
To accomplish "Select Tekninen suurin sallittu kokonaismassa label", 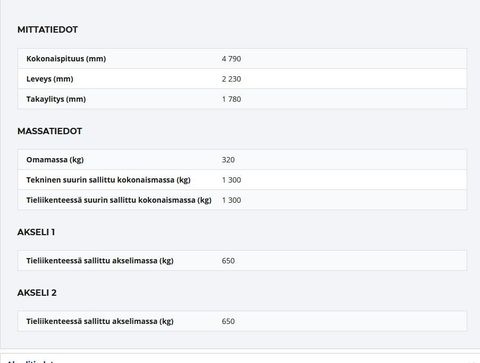I will [x=108, y=180].
